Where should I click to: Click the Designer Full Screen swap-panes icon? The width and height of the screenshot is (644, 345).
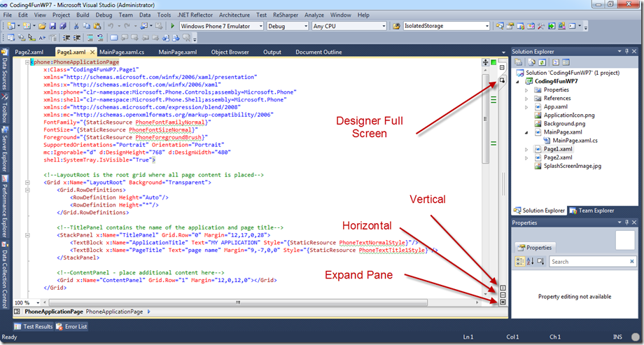[x=502, y=80]
